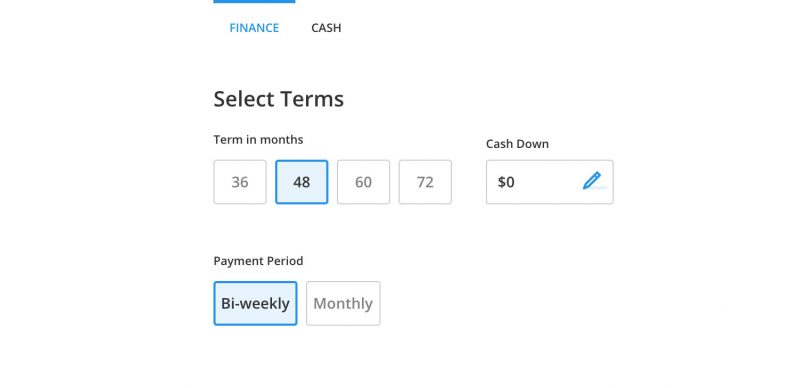Image resolution: width=800 pixels, height=388 pixels.
Task: Click the Select Terms heading
Action: pyautogui.click(x=279, y=99)
